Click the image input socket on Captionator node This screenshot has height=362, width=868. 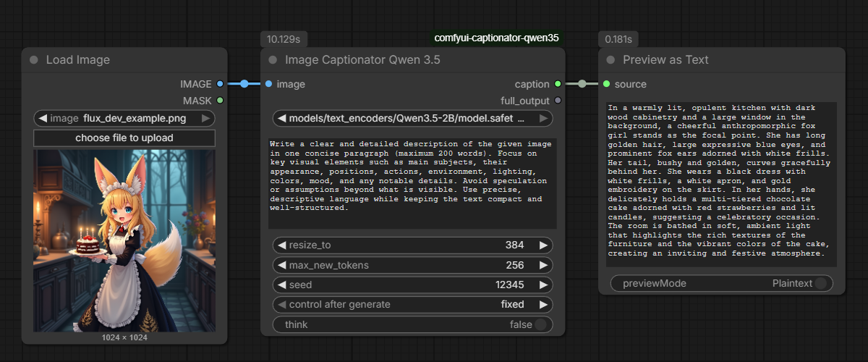tap(268, 84)
